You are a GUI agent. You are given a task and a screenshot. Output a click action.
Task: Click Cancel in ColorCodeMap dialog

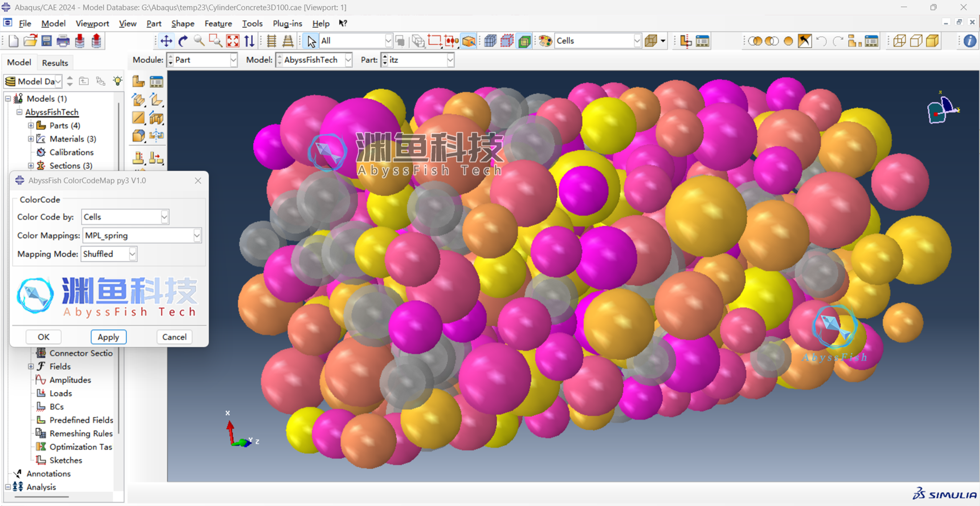[x=174, y=337]
